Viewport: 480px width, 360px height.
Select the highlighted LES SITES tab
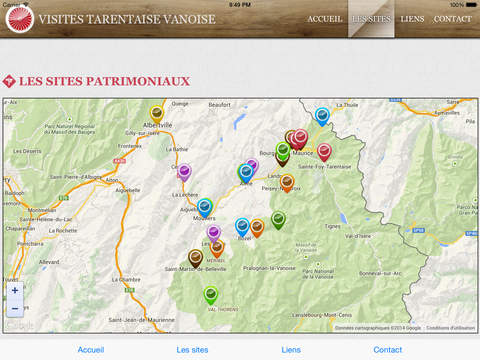tap(371, 19)
